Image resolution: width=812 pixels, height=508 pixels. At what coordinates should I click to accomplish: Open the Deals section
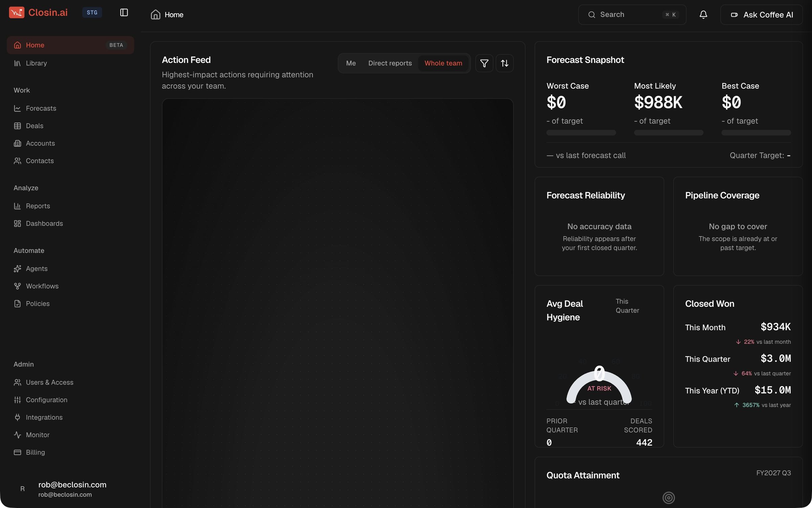click(70, 126)
